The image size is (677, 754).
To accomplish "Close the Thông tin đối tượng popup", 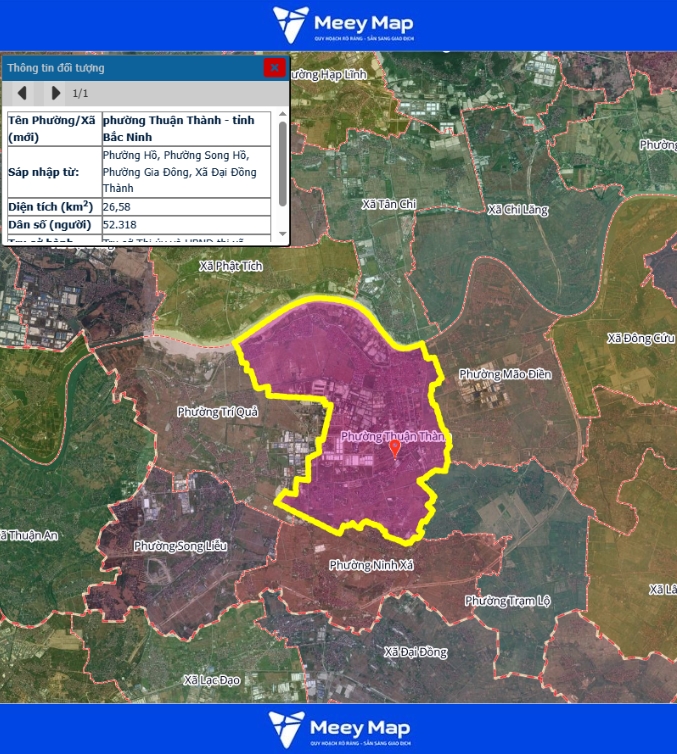I will tap(274, 68).
